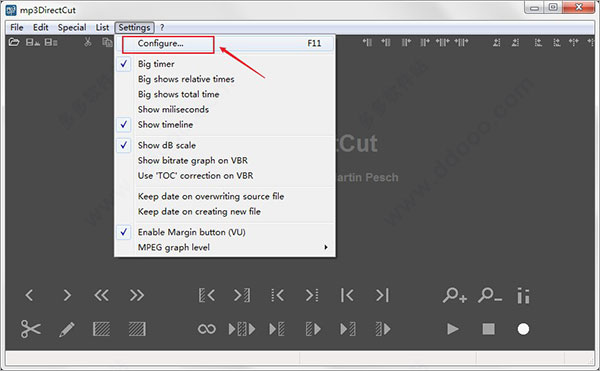
Task: Enable Show bitrate graph on VBR
Action: (x=225, y=161)
